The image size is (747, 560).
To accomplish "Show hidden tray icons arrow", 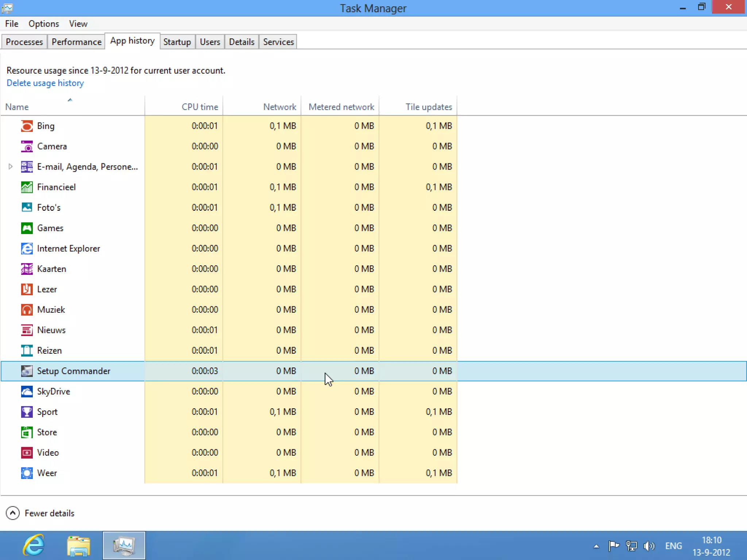I will 596,546.
